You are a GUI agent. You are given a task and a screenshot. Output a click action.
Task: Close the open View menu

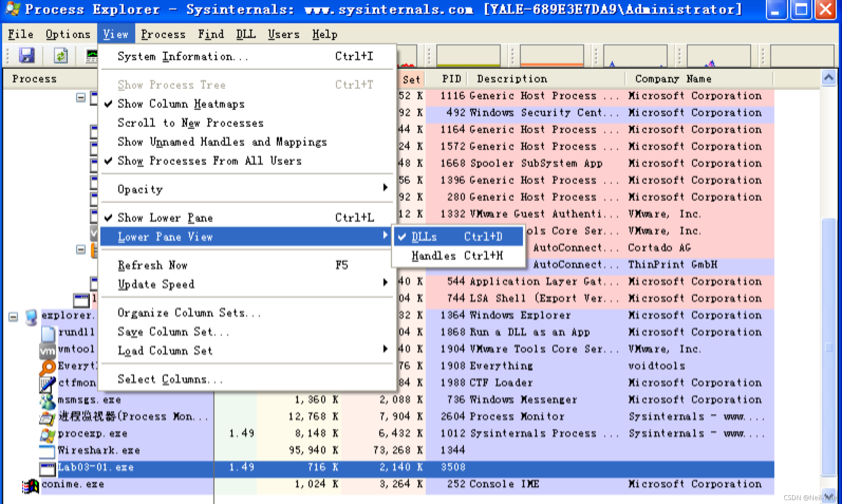pyautogui.click(x=116, y=34)
